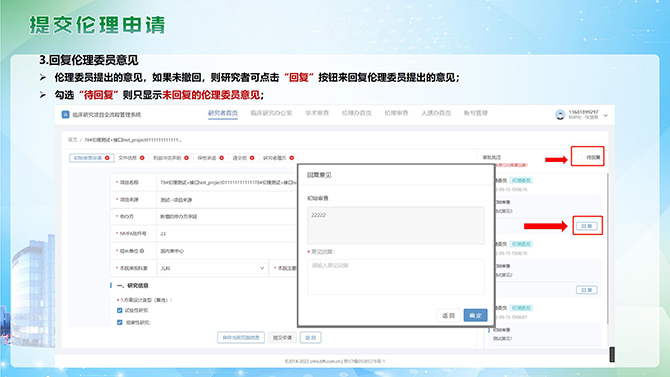
Task: Open 临床研究办公室 in top navigation
Action: pos(271,113)
